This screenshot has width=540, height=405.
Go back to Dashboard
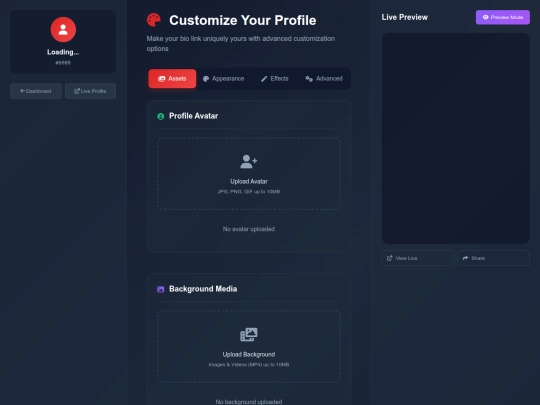pos(36,91)
